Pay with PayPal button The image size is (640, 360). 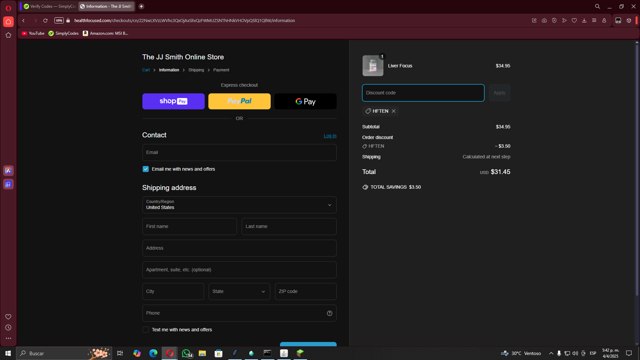point(239,101)
